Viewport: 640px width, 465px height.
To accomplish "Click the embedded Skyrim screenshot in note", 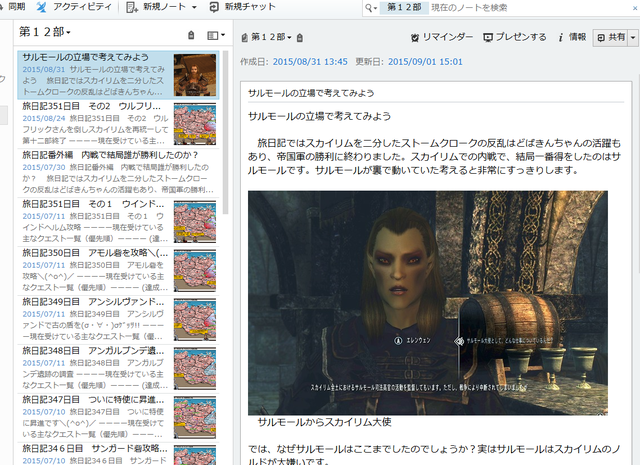I will point(428,303).
